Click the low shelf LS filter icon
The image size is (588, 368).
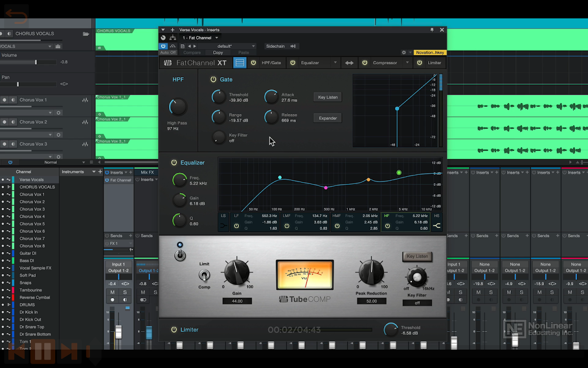223,226
